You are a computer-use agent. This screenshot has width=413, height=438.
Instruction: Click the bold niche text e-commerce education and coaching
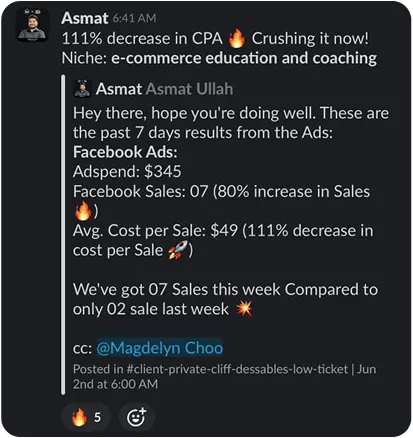click(244, 58)
